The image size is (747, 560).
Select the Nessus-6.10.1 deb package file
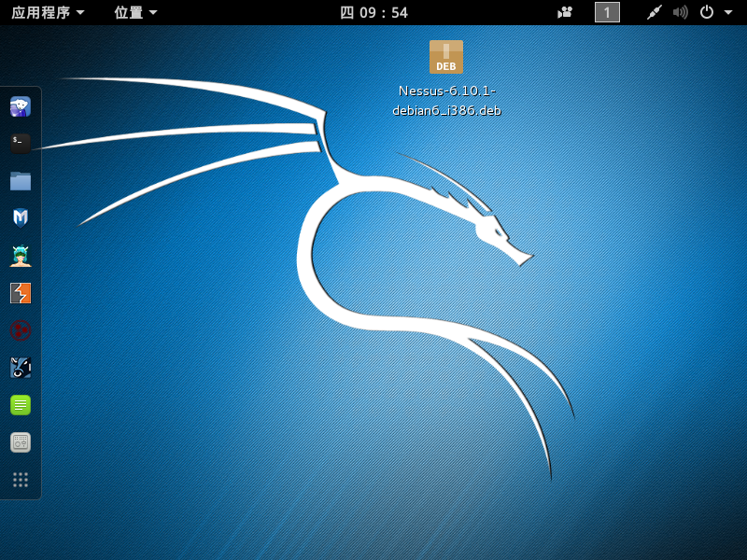pyautogui.click(x=446, y=58)
